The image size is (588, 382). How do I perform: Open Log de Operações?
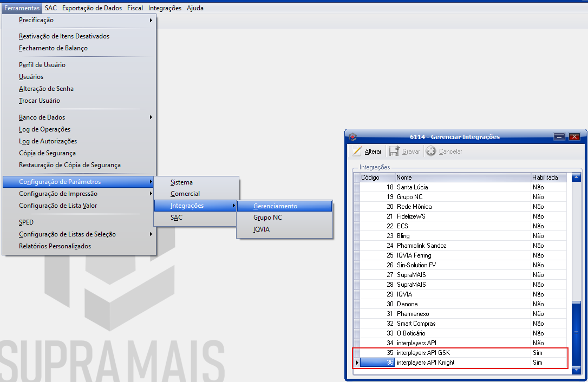click(x=44, y=129)
